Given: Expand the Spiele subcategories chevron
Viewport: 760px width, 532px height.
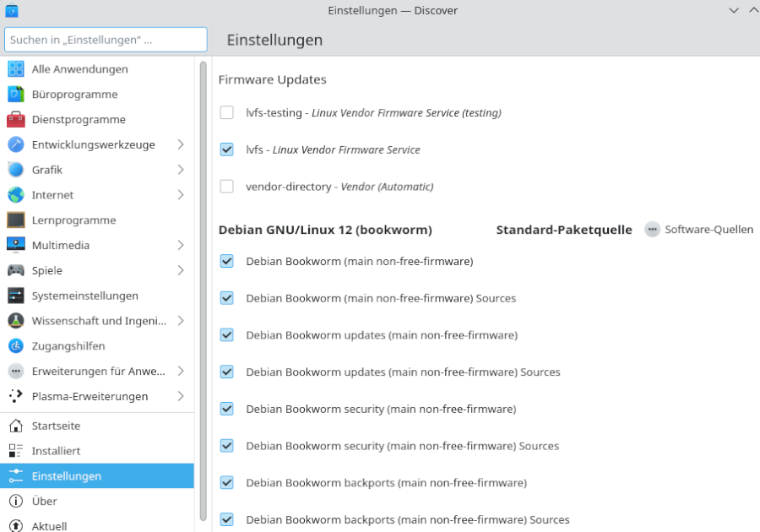Looking at the screenshot, I should pyautogui.click(x=181, y=270).
